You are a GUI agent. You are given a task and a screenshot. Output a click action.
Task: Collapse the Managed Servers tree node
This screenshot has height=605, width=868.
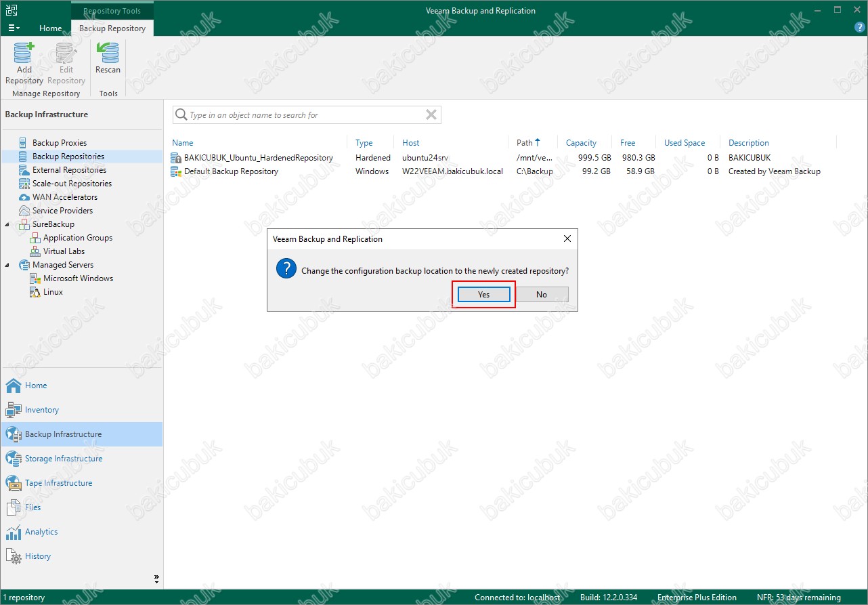tap(7, 265)
